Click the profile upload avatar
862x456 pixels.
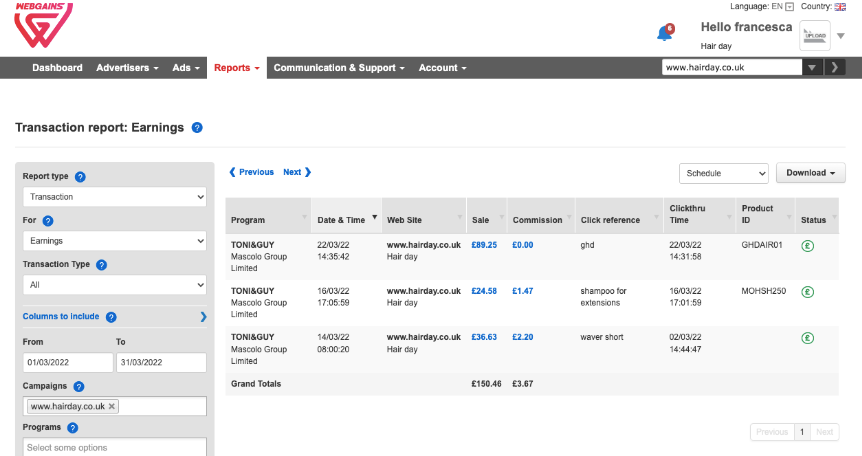[x=815, y=36]
